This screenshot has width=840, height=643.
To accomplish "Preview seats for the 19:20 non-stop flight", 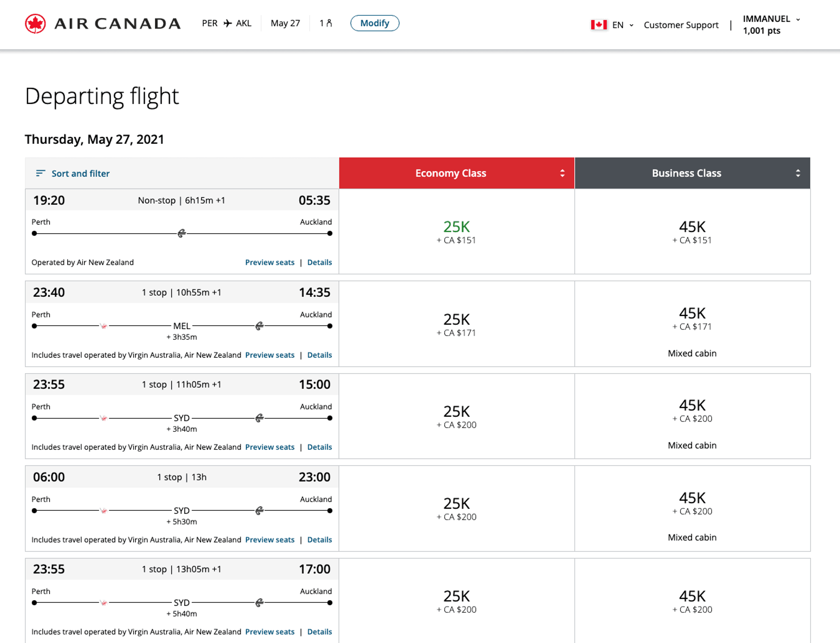I will pos(269,262).
